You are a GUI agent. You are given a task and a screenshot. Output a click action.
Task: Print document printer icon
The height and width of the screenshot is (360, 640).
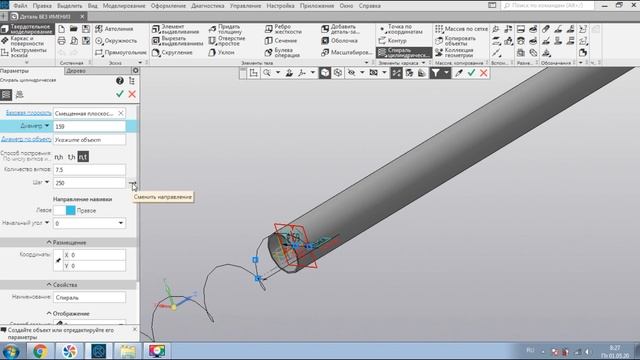tap(61, 41)
